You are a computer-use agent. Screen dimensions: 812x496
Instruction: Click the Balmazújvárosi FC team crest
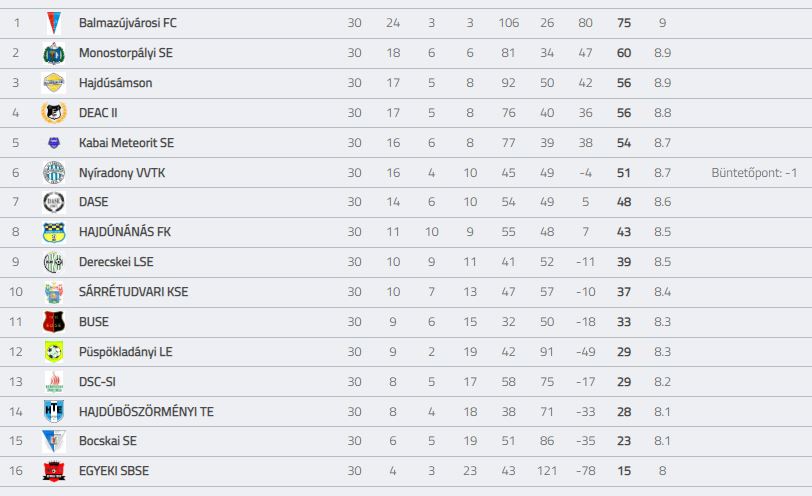54,23
